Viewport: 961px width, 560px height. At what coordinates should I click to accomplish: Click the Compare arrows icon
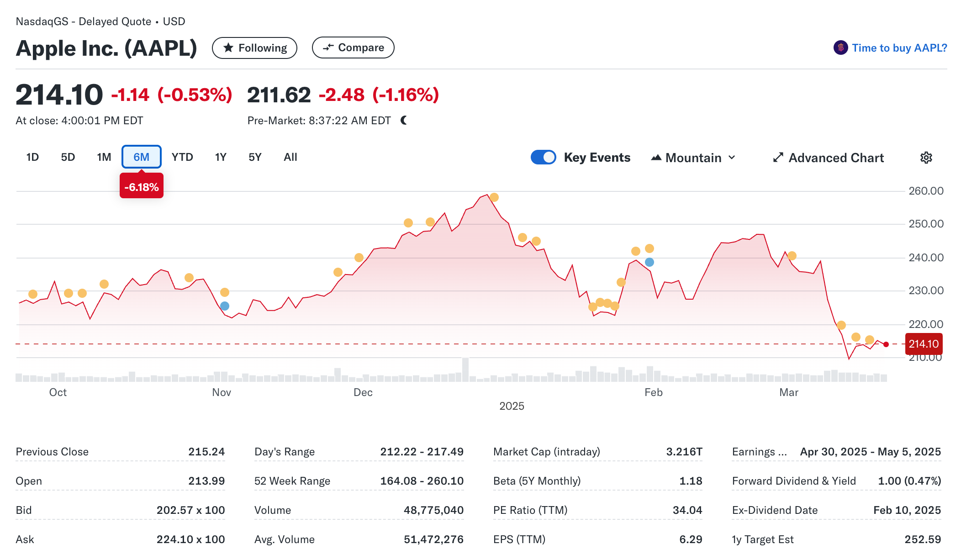coord(328,48)
